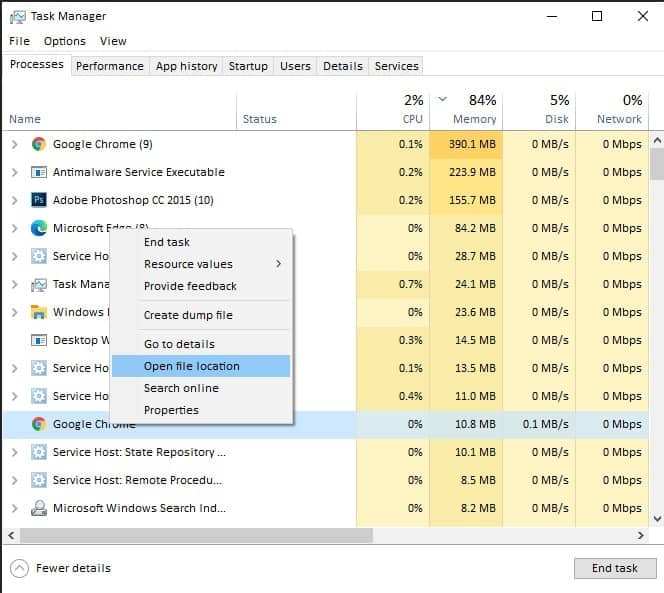Click the horizontal scrollbar thumb
Image resolution: width=664 pixels, height=593 pixels.
point(196,536)
